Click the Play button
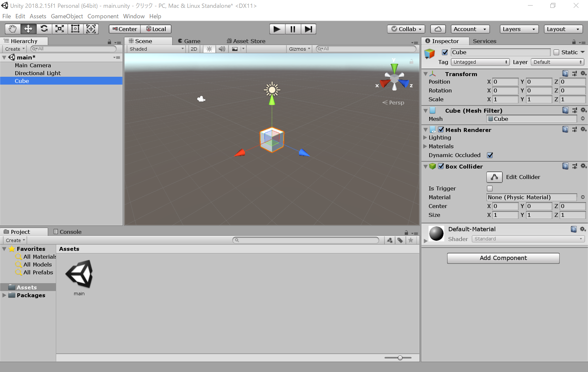 coord(277,29)
